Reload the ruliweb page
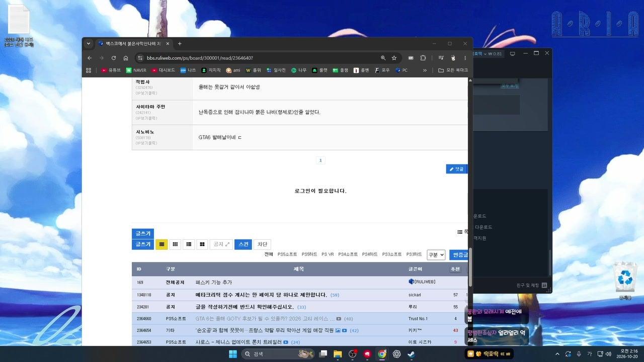The image size is (644, 362). point(114,58)
